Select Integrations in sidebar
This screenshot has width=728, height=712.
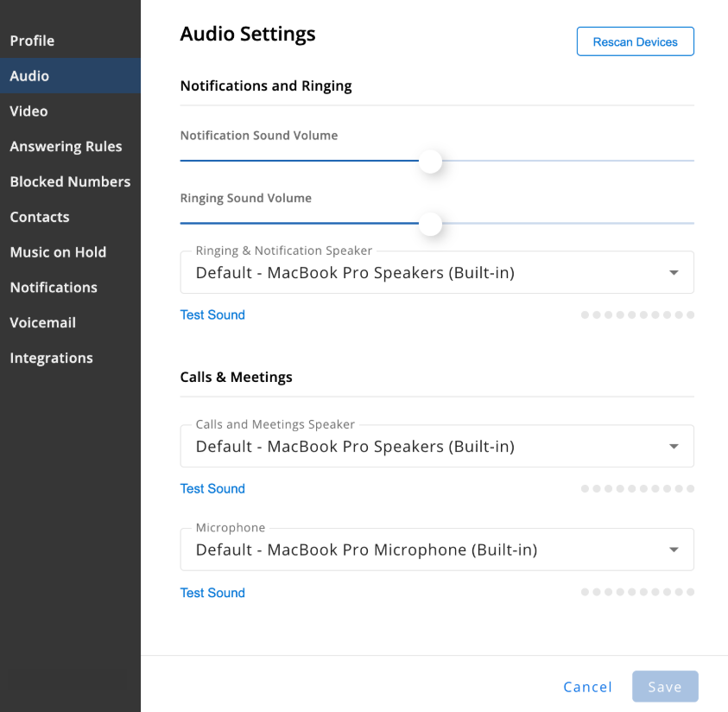52,358
